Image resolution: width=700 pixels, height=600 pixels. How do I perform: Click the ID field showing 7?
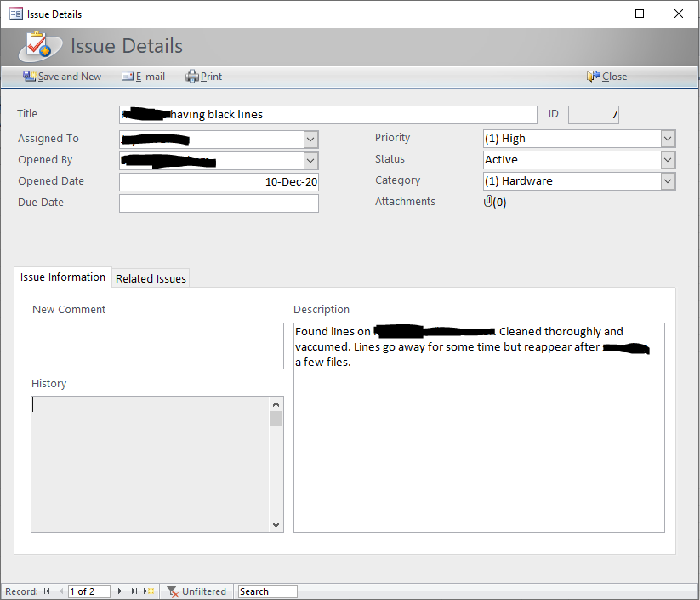click(x=594, y=115)
